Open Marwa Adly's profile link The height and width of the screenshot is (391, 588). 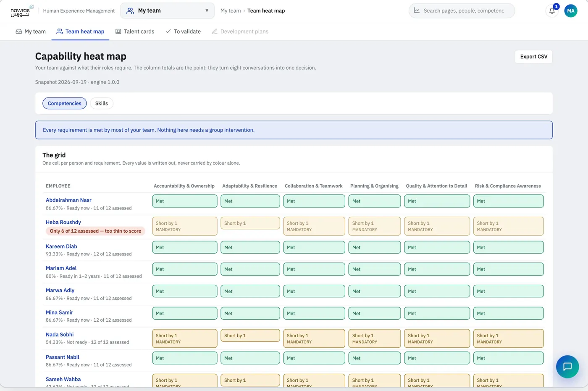pos(60,290)
